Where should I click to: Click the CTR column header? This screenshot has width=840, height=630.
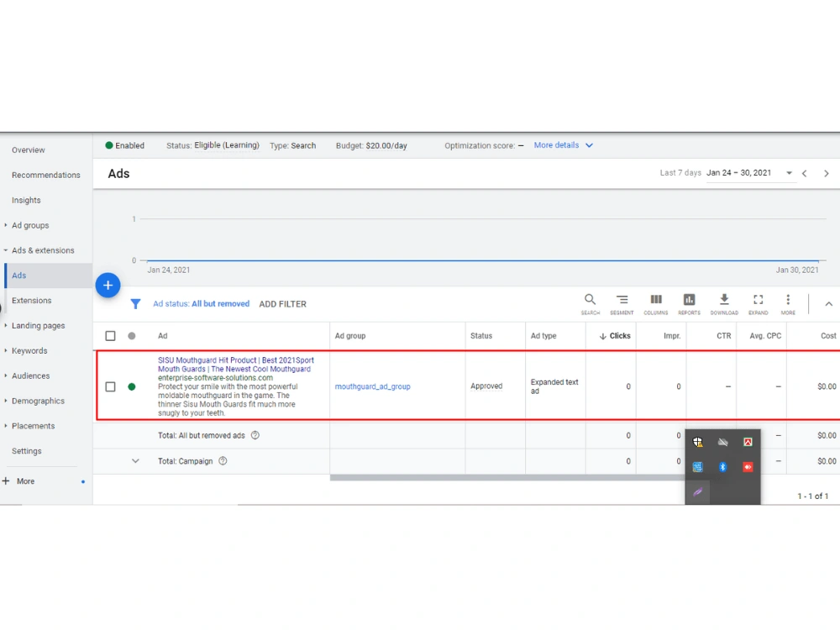(724, 336)
